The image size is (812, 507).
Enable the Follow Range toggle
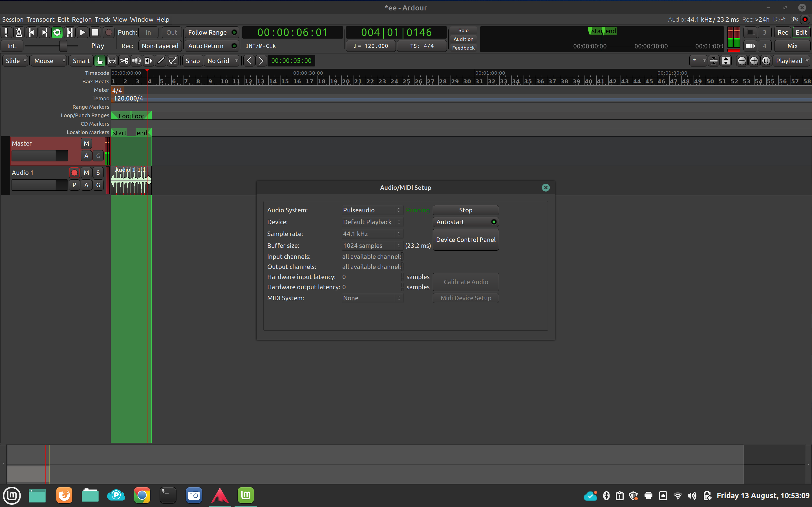tap(212, 32)
